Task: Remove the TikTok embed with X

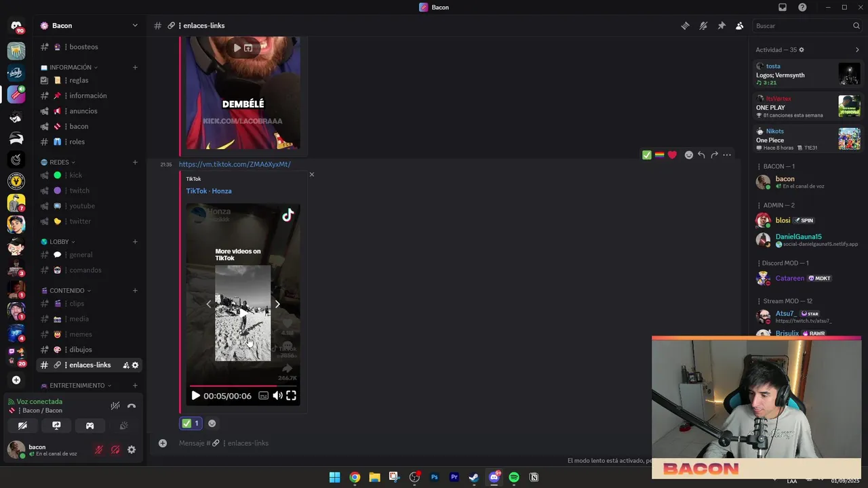Action: (x=312, y=175)
